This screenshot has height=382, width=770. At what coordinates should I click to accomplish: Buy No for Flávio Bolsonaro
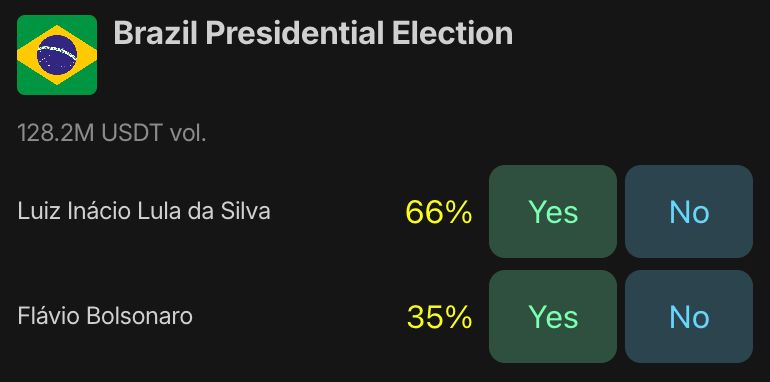pyautogui.click(x=689, y=317)
